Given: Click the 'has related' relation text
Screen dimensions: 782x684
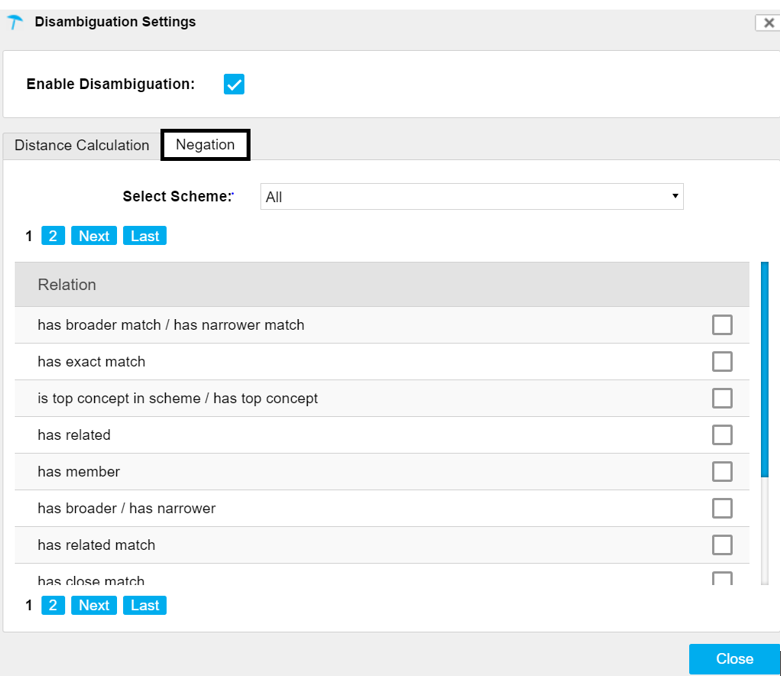Looking at the screenshot, I should coord(74,435).
